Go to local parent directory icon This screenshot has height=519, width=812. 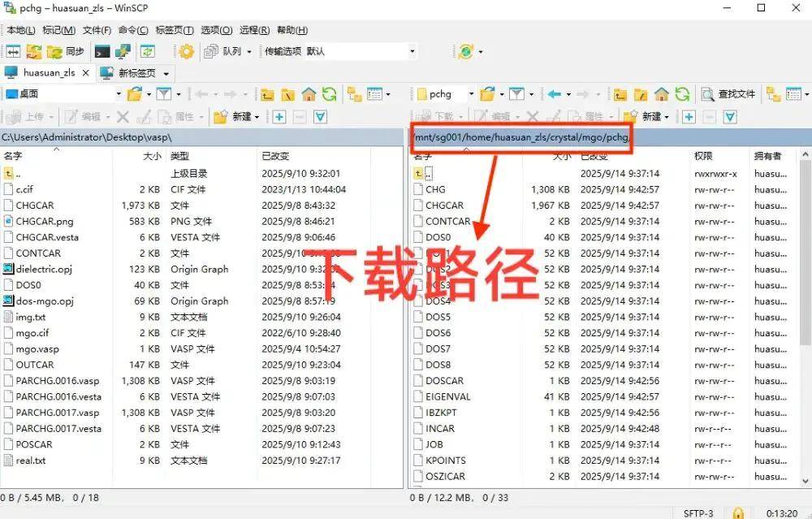click(267, 94)
